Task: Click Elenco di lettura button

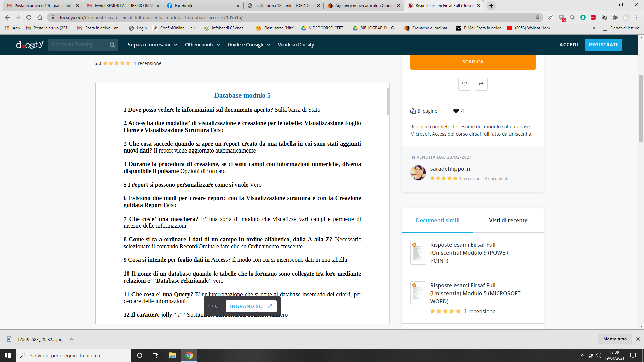Action: tap(621, 28)
